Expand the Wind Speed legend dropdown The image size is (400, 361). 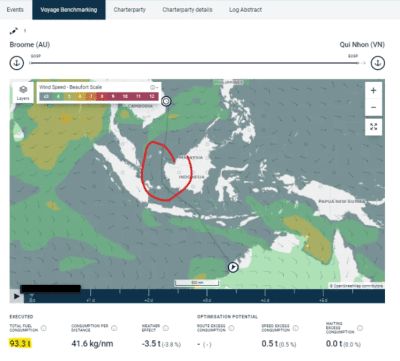[x=154, y=87]
